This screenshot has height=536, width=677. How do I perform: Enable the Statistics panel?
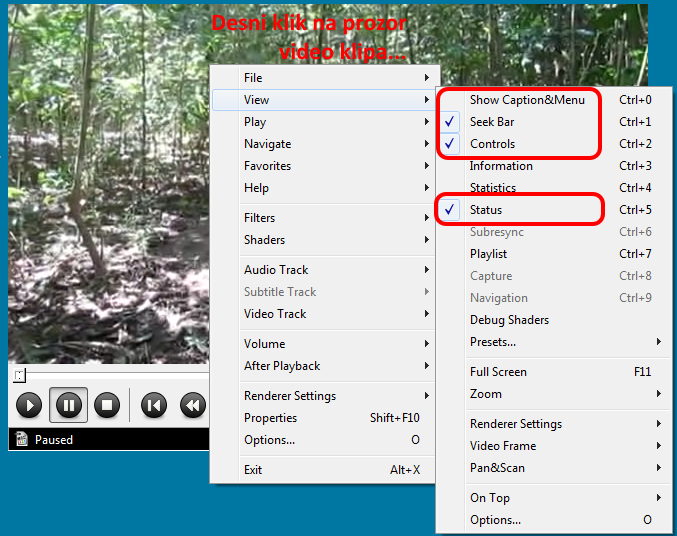[x=554, y=188]
